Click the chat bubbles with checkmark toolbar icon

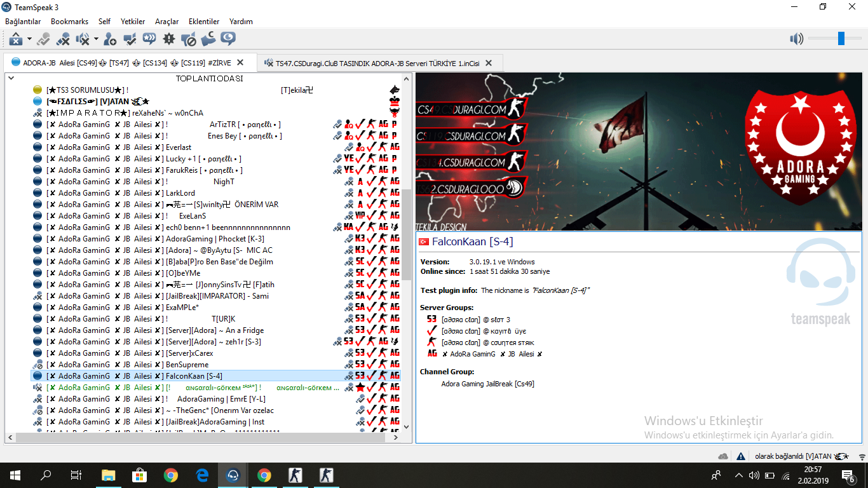[130, 39]
